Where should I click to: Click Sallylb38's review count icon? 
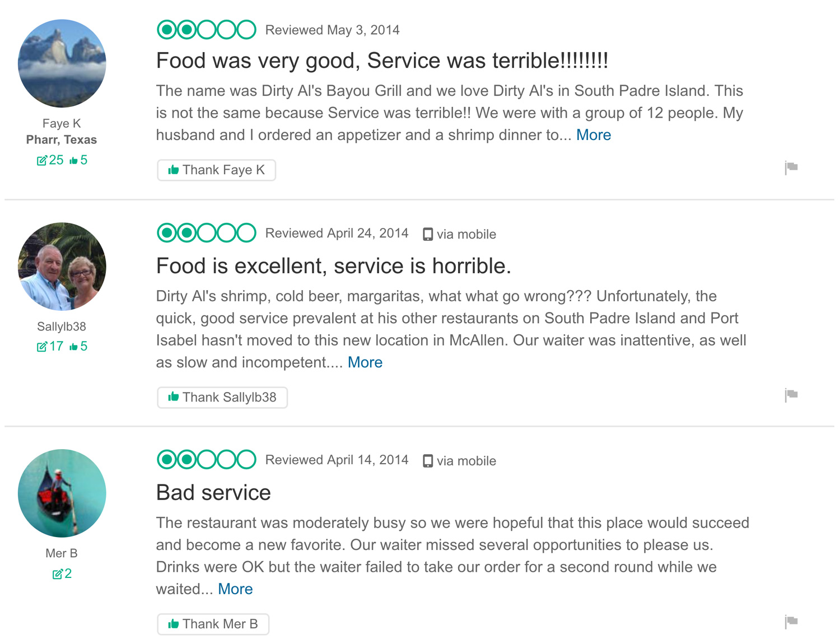[x=42, y=347]
